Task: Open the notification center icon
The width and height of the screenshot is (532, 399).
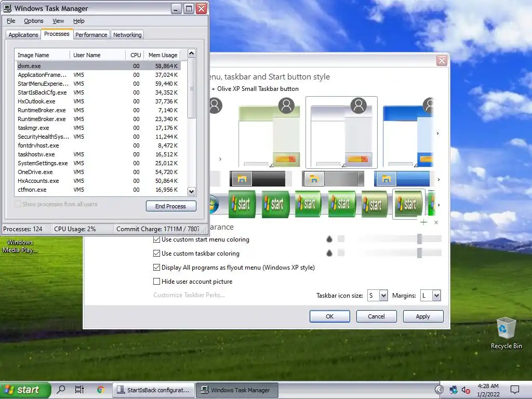Action: click(x=515, y=390)
